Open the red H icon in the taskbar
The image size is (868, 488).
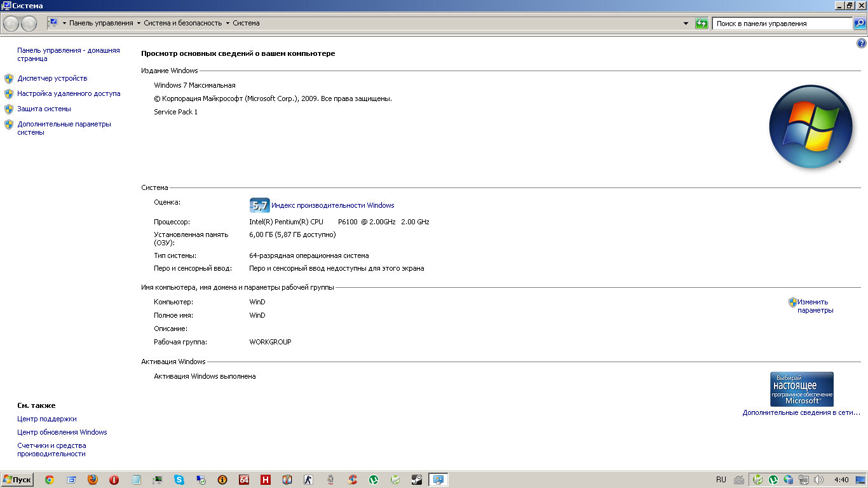point(266,480)
